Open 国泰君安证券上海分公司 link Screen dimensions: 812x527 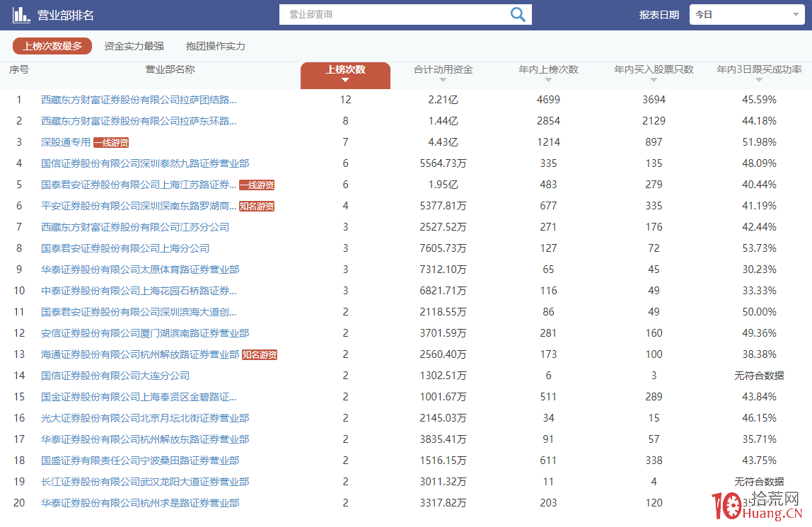click(x=125, y=248)
